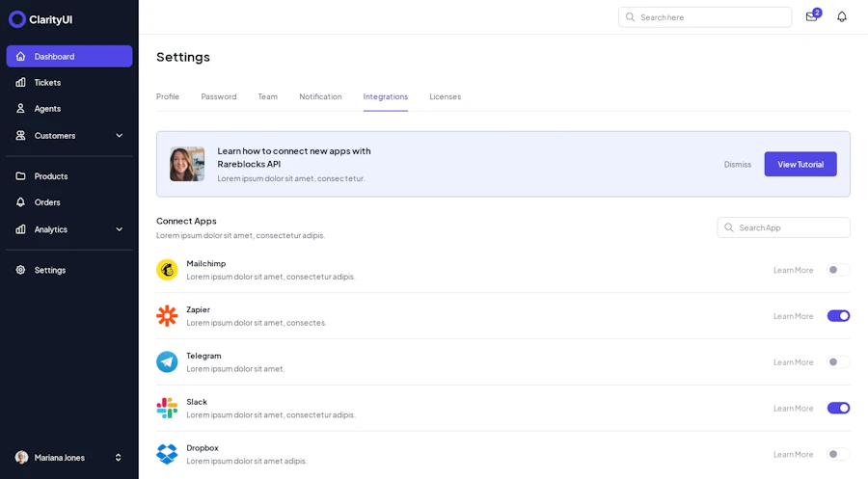The height and width of the screenshot is (479, 868).
Task: Click the 'Slack' app name
Action: coord(197,402)
